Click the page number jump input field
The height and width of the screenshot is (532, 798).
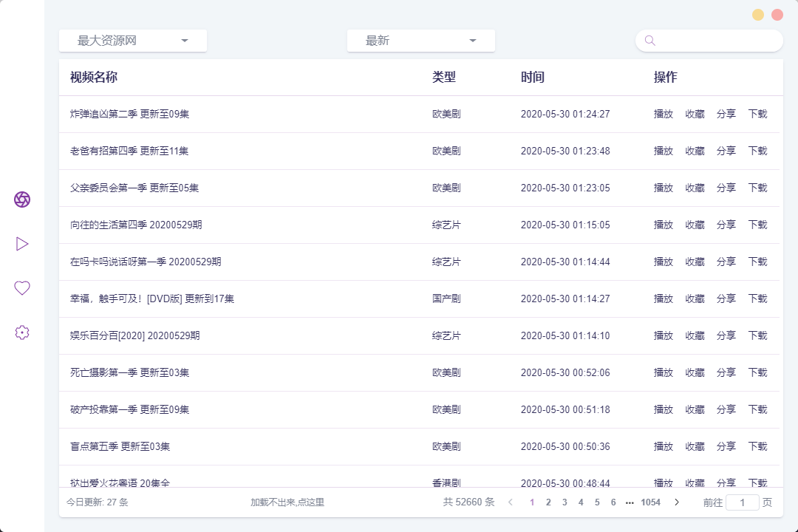click(743, 502)
